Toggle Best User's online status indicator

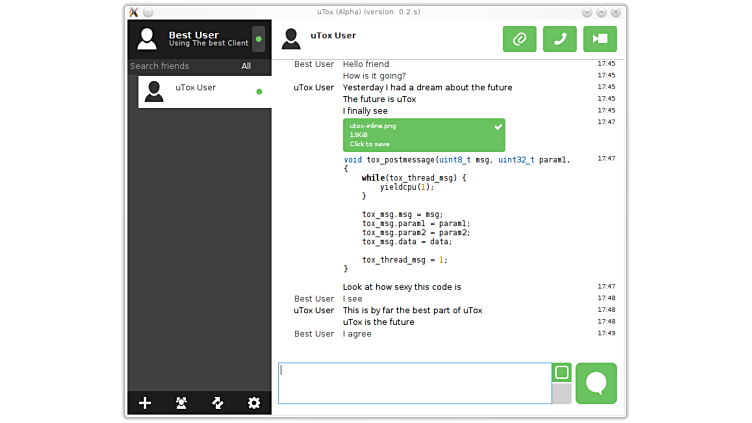pyautogui.click(x=259, y=39)
